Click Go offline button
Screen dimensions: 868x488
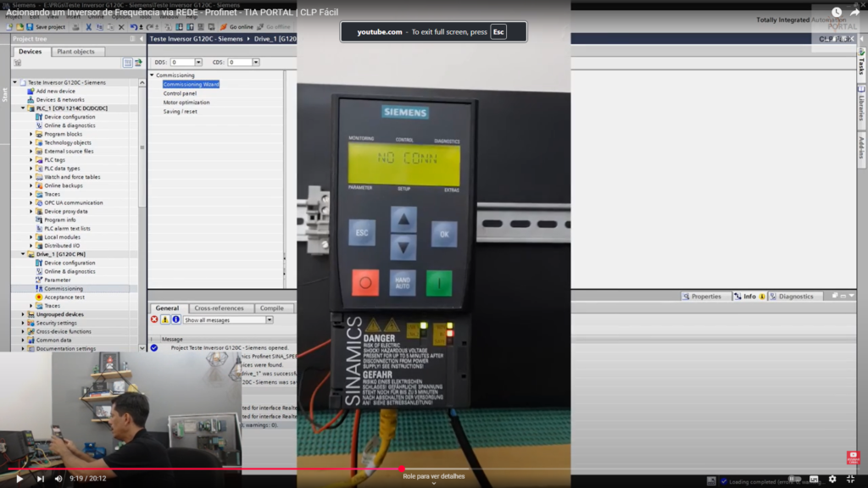click(x=274, y=26)
